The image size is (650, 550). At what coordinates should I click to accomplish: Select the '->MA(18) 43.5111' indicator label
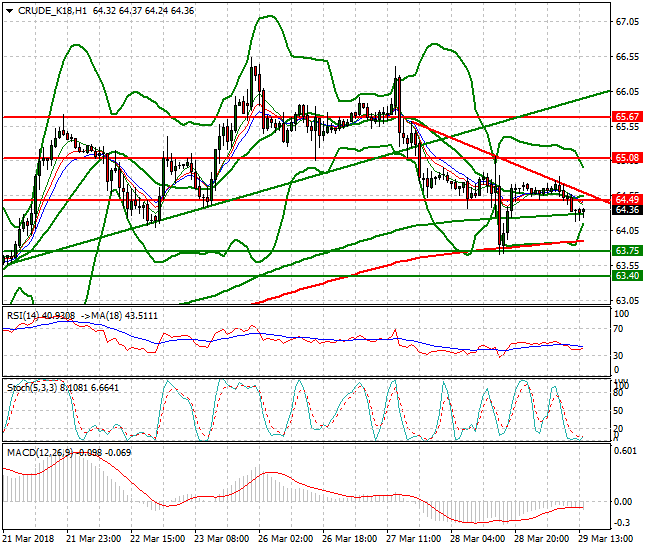click(119, 316)
